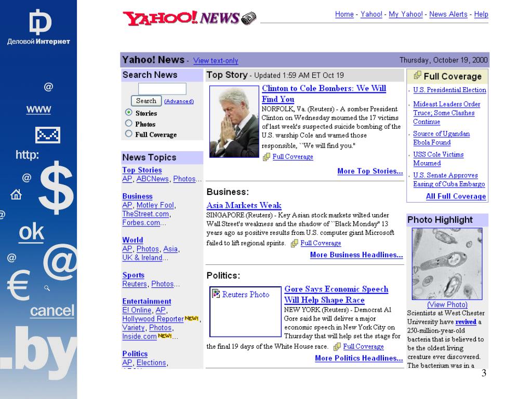
Task: Click the View text-only link
Action: point(216,61)
